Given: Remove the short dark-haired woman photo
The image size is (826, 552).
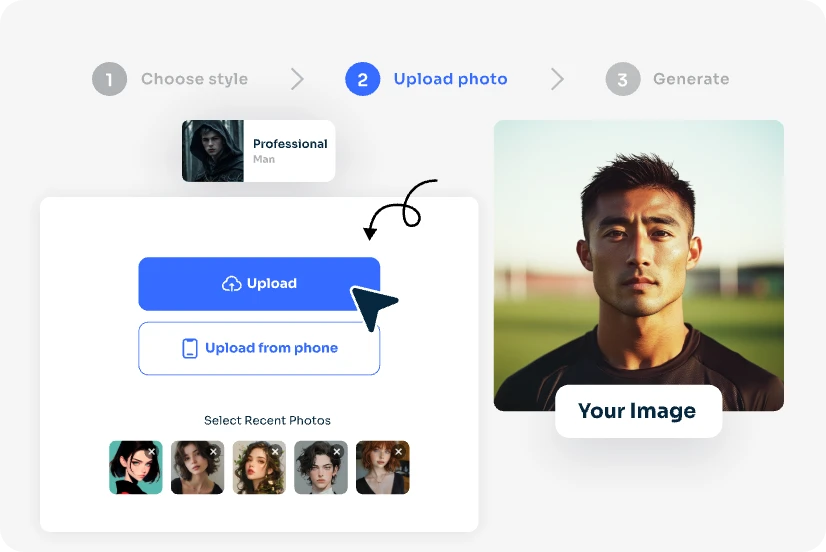Looking at the screenshot, I should click(213, 451).
